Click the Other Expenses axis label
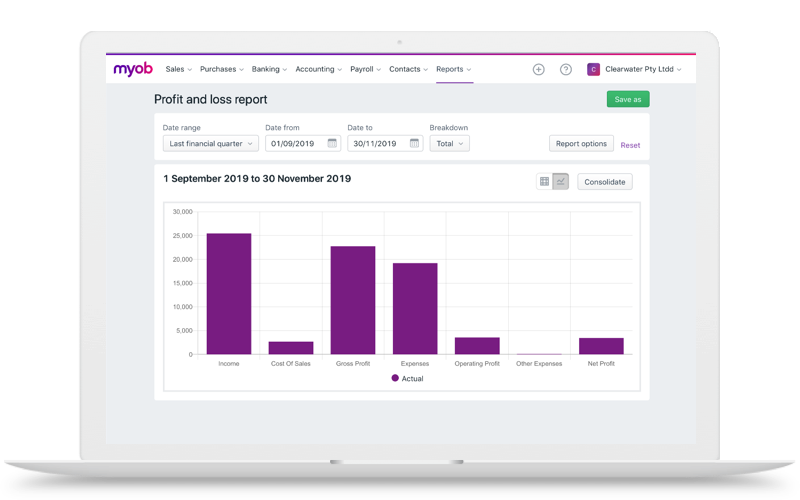800x500 pixels. [x=539, y=364]
